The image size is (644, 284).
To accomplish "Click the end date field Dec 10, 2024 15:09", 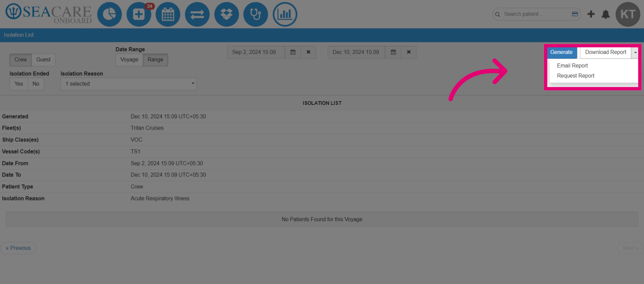I will point(357,52).
